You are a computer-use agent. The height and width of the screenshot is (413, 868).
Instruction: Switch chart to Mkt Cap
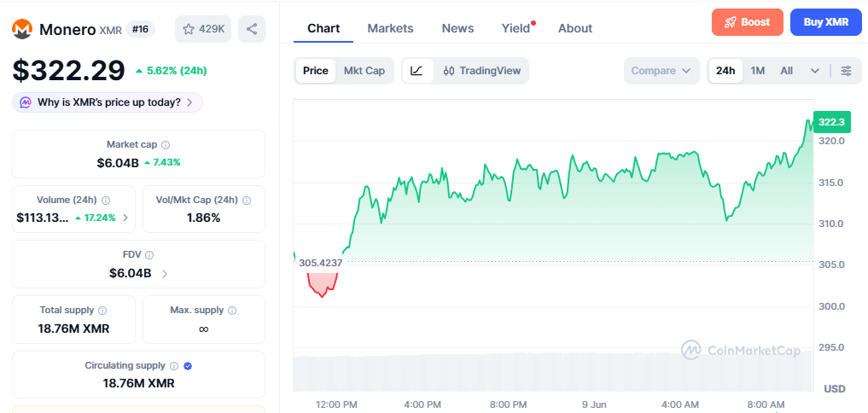coord(364,71)
